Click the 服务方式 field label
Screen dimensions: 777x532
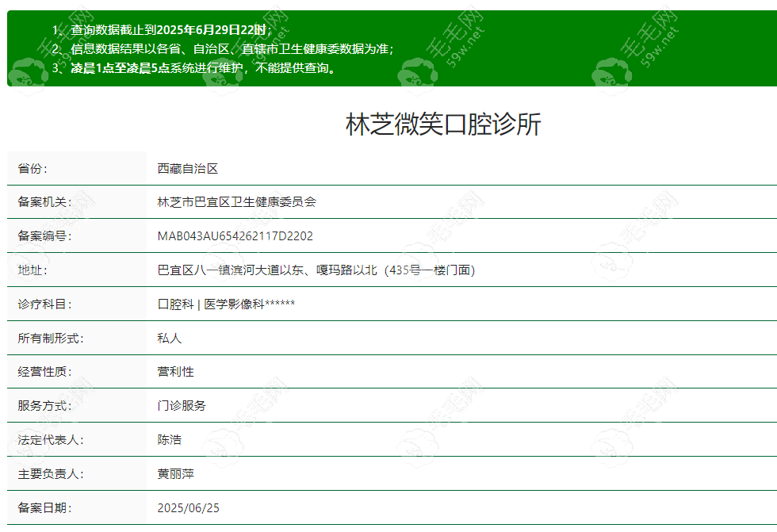tap(44, 406)
